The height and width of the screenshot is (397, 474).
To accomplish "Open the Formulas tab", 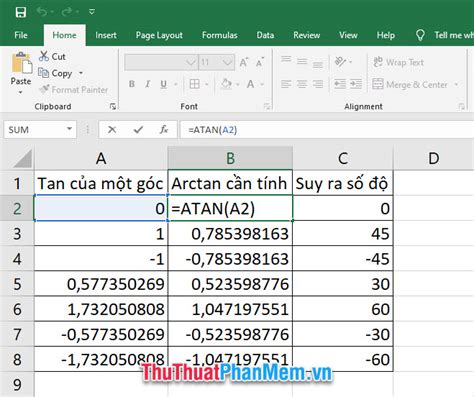I will pos(220,35).
